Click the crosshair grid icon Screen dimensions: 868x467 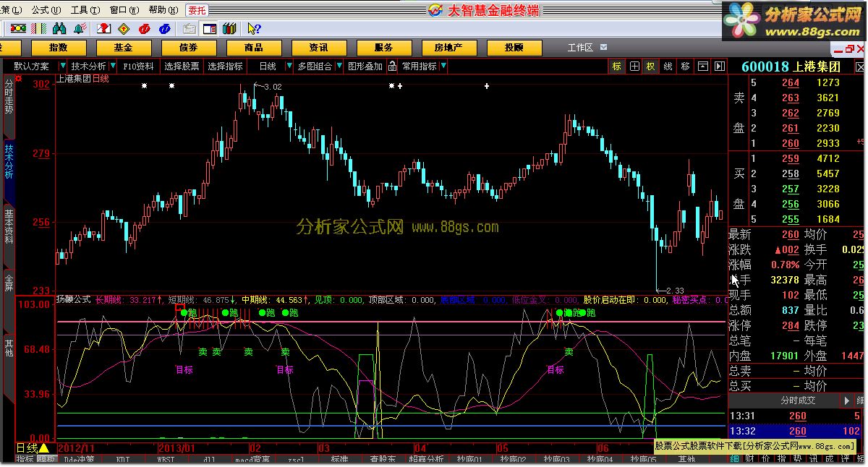(x=634, y=66)
